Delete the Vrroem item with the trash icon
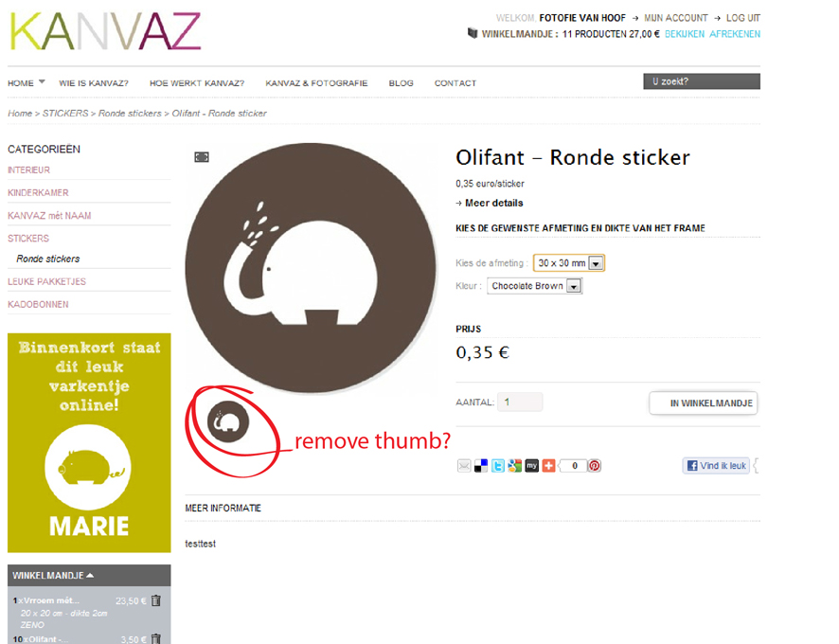The width and height of the screenshot is (839, 644). [x=155, y=600]
